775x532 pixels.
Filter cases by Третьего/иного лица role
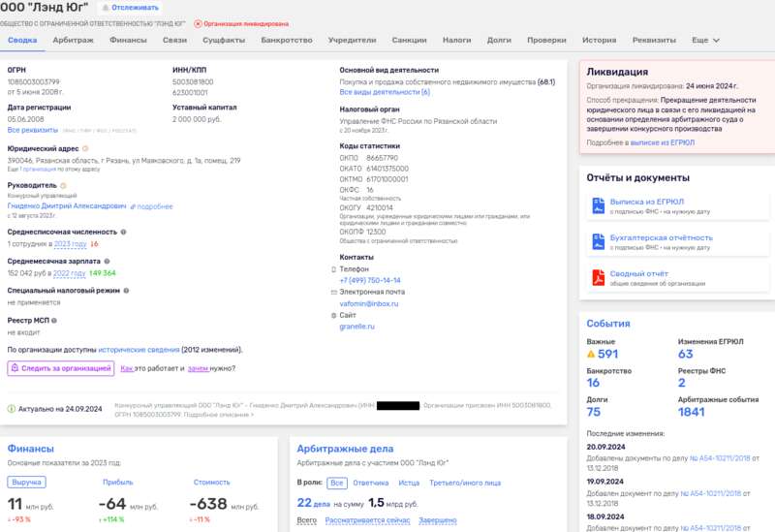pos(465,483)
